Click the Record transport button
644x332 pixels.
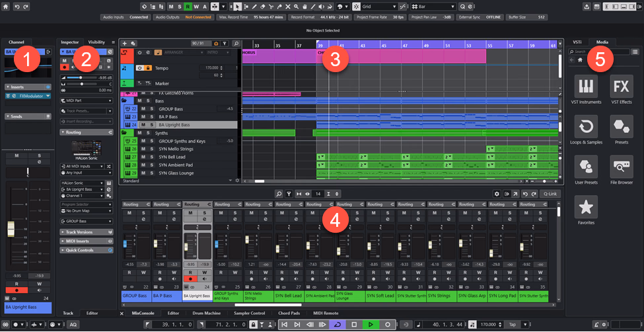point(387,325)
